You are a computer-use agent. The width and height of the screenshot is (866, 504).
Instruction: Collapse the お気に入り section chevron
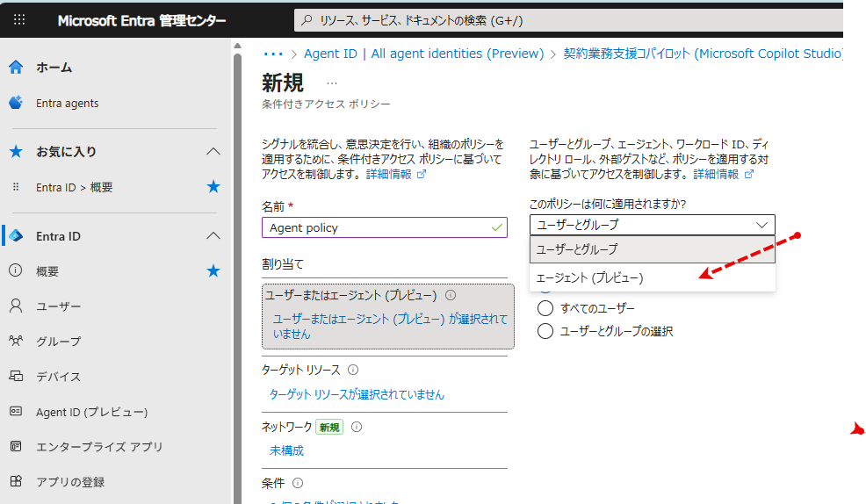tap(213, 151)
